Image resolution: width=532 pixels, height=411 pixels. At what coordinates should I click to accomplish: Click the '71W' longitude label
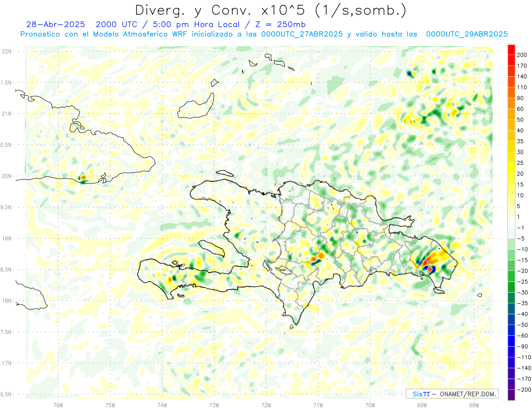[x=318, y=405]
